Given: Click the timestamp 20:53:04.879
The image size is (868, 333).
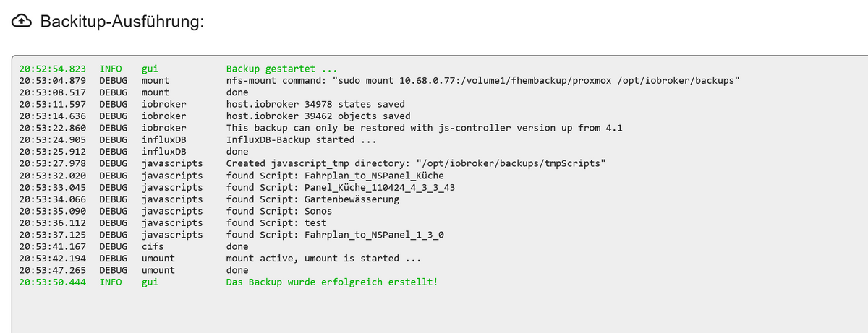Looking at the screenshot, I should point(53,81).
